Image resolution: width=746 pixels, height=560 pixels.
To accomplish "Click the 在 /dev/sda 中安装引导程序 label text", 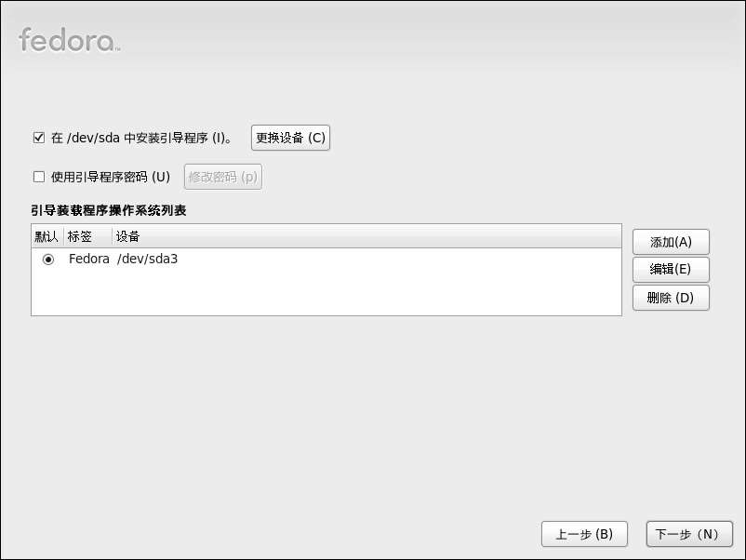I will pos(141,138).
